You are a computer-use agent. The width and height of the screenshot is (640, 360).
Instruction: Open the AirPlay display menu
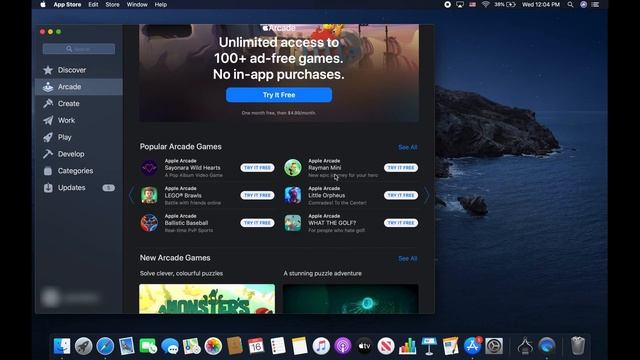460,4
